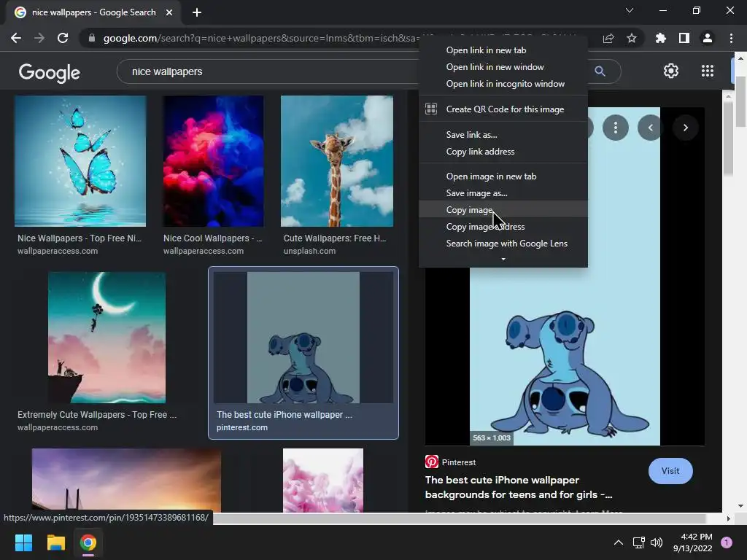Click 'Extremely Cute Wallpapers' result title

(x=97, y=415)
